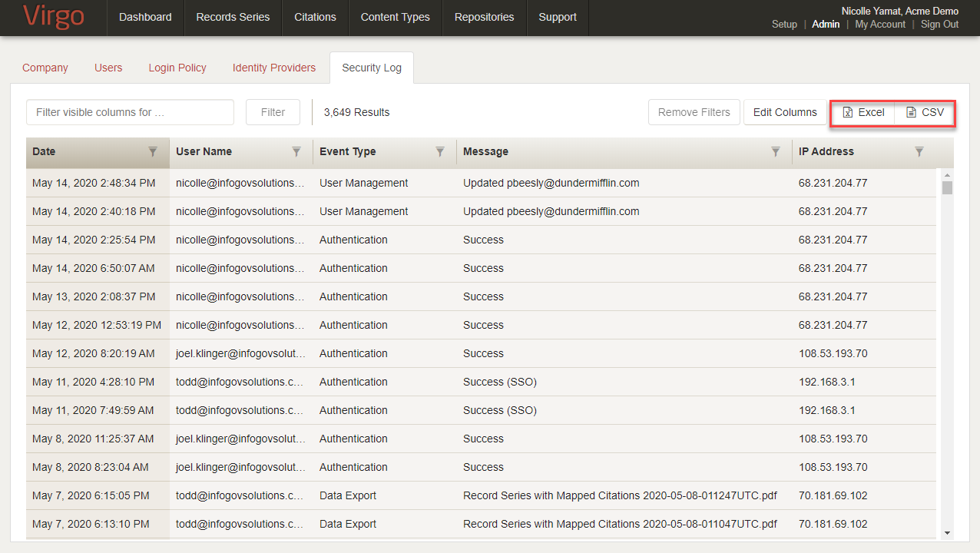Click the Event Type column filter funnel

pos(440,152)
